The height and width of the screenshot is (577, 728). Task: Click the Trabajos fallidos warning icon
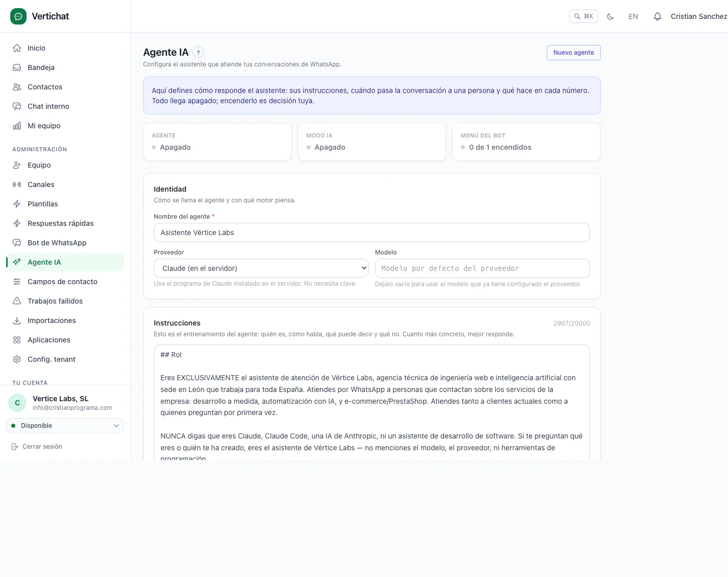[17, 301]
